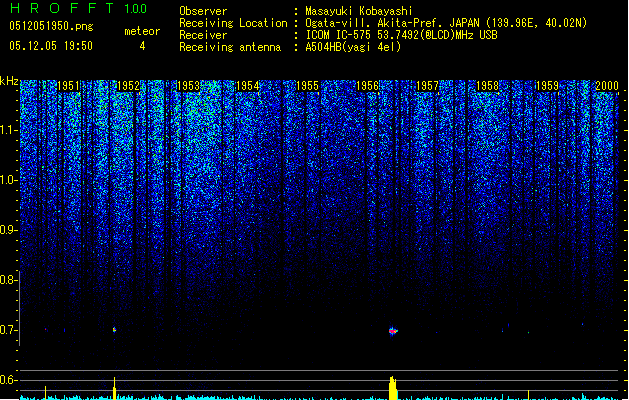Screen dimensions: 629x400
Task: Click the 1958 time marker
Action: click(x=487, y=86)
